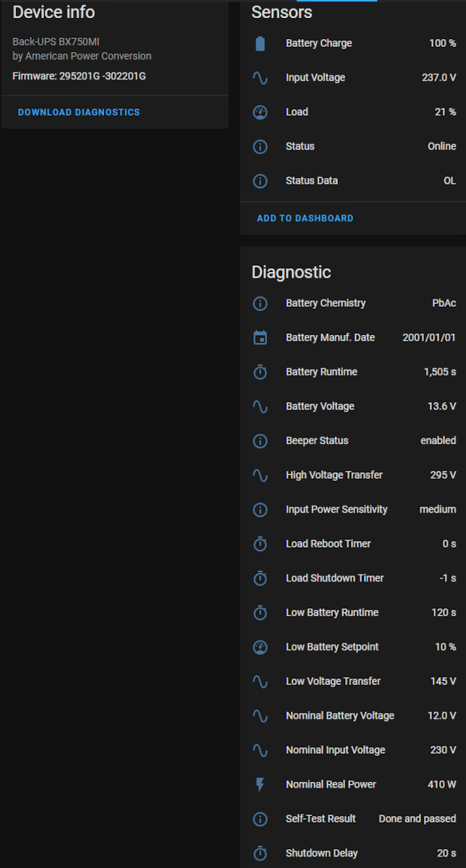Open the Battery Chemistry PbAc entry
Image resolution: width=466 pixels, height=868 pixels.
[x=355, y=303]
